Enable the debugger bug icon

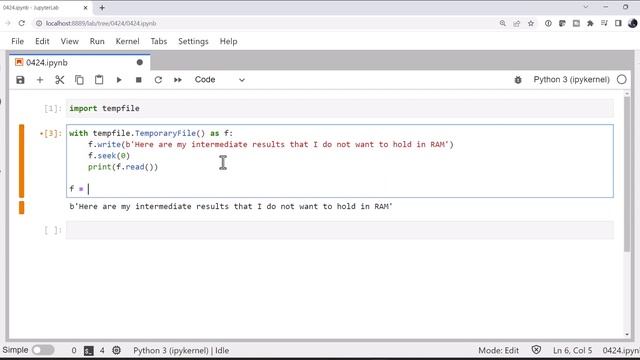pyautogui.click(x=518, y=80)
